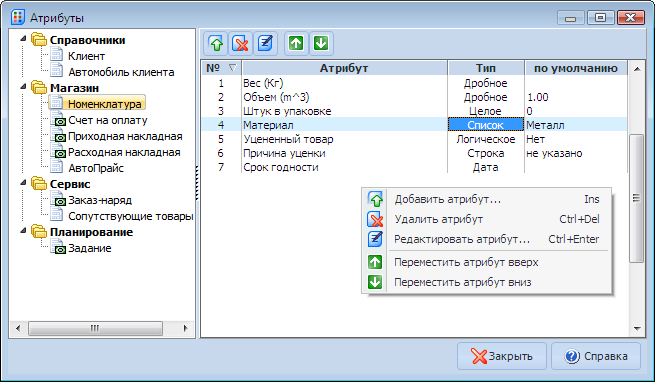Click the document icon beside Автомобиль клиента
The image size is (655, 382).
click(57, 71)
